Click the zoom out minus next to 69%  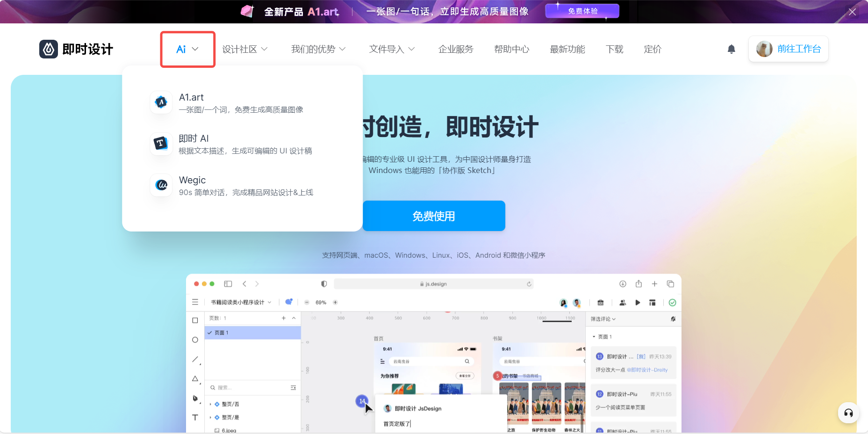[307, 303]
